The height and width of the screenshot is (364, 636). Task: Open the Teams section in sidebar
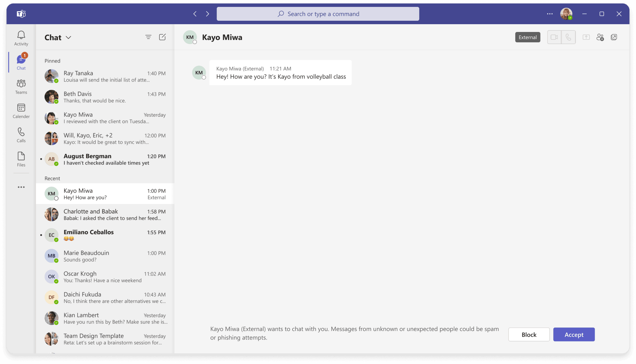click(21, 86)
